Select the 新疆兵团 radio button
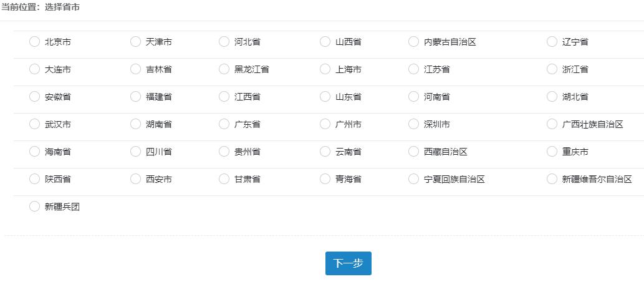Screen dimensions: 644x284 coord(34,207)
